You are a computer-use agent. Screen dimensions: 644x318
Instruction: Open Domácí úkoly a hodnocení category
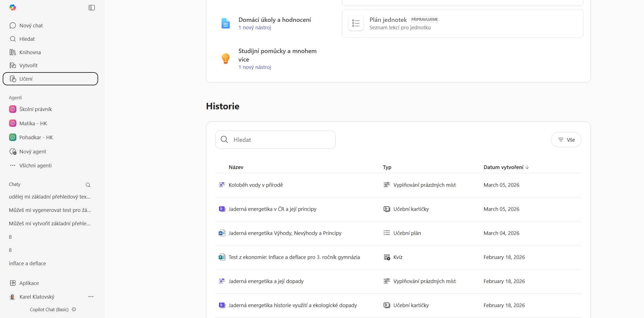pyautogui.click(x=274, y=20)
